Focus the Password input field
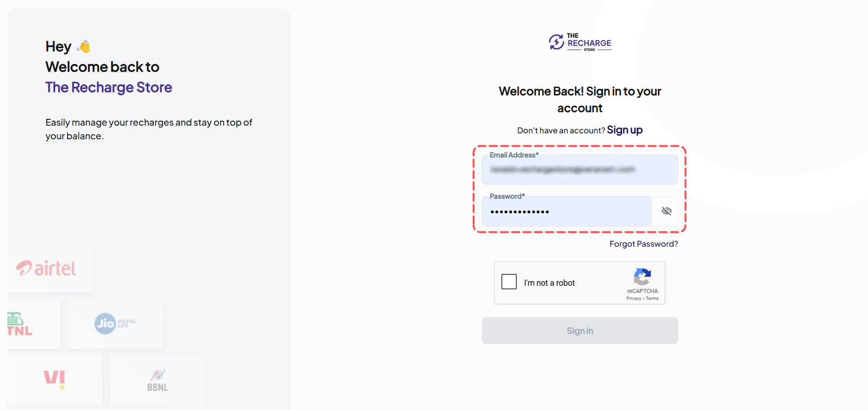868x410 pixels. pyautogui.click(x=567, y=211)
